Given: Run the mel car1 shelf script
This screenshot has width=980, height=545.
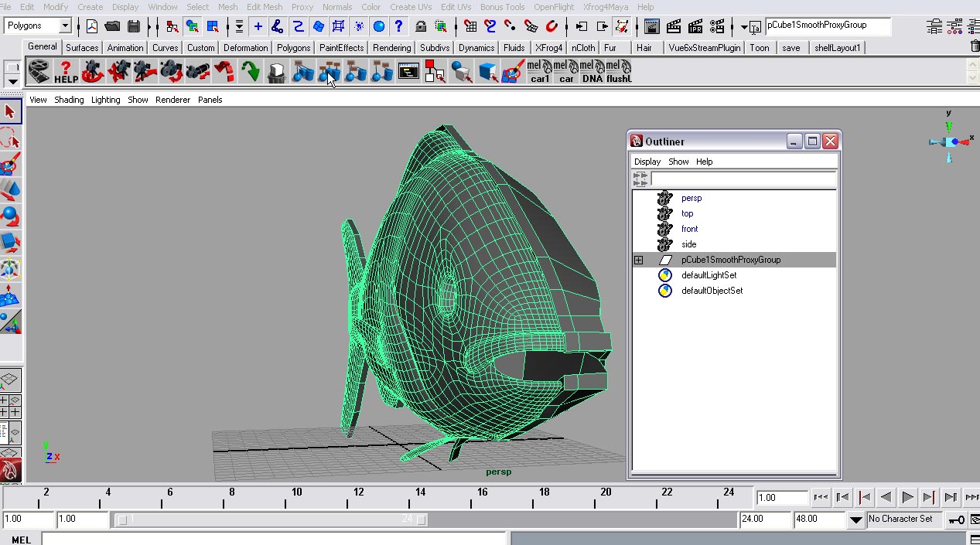Looking at the screenshot, I should (x=539, y=72).
